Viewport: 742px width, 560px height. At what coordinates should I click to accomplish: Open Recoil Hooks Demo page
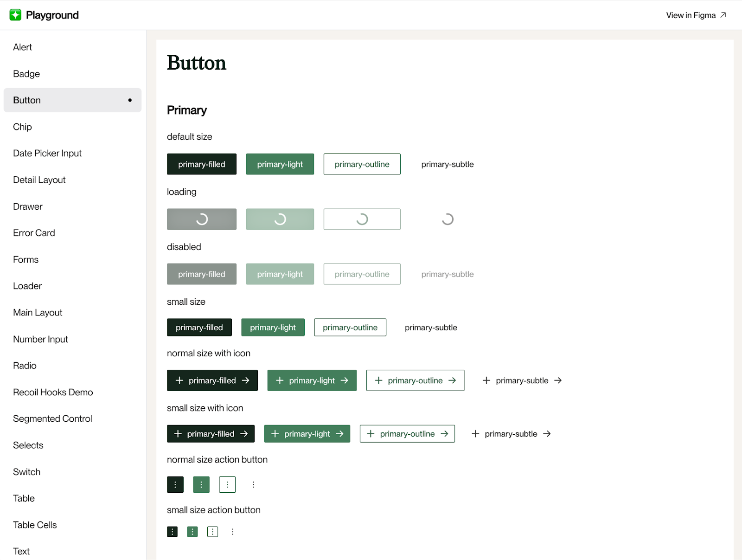coord(72,392)
